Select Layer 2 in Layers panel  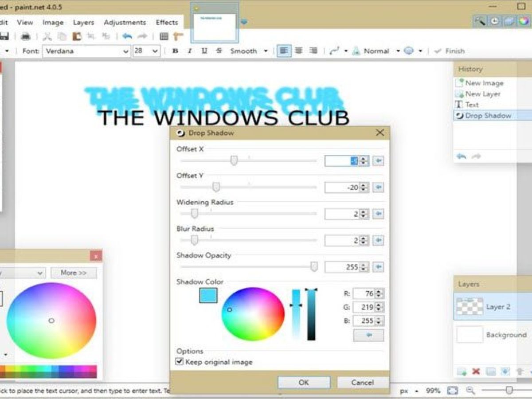coord(493,306)
